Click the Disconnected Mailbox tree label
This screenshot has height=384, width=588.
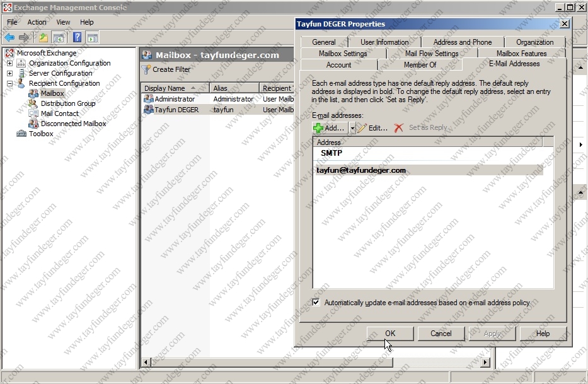(74, 124)
